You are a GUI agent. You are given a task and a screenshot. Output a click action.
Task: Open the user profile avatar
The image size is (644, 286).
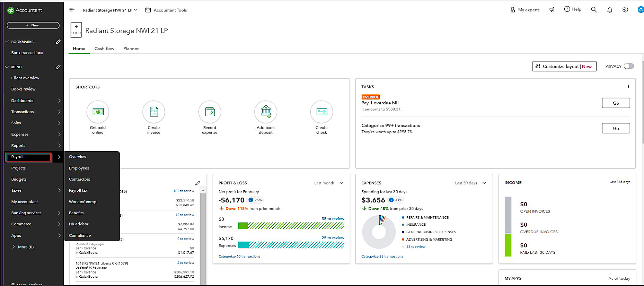[641, 10]
